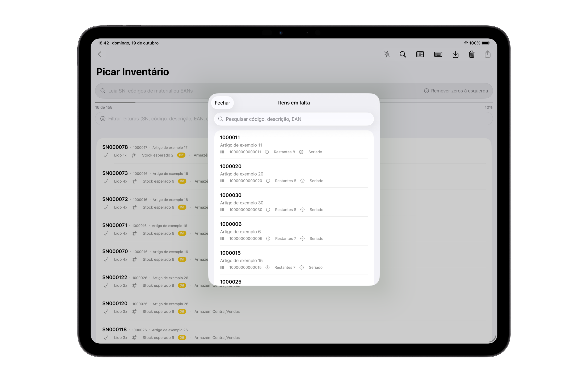Close the Itens em falta popup via Fechar

(x=222, y=103)
